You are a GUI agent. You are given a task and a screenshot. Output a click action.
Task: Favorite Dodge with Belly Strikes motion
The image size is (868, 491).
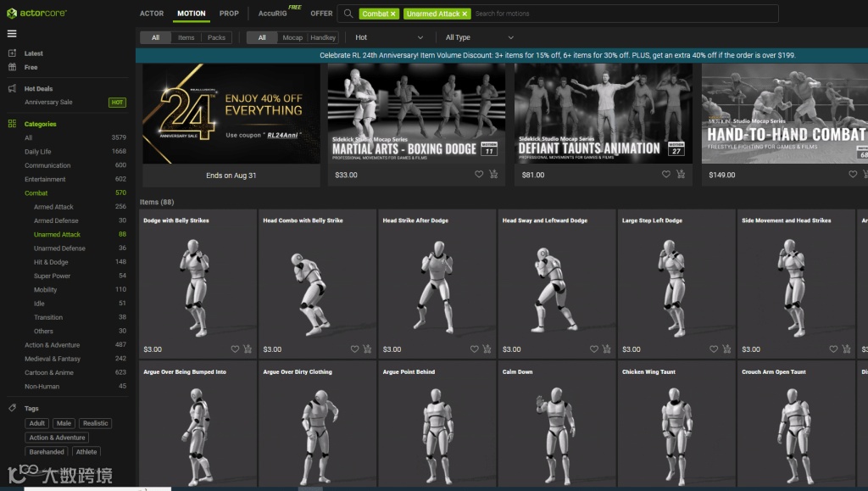coord(235,349)
